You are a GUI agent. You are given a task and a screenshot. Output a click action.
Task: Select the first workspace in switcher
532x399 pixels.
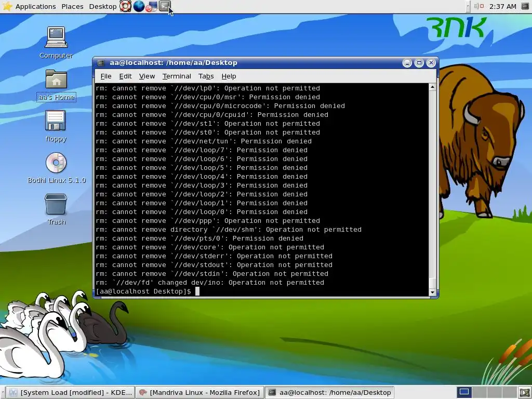[x=464, y=392]
